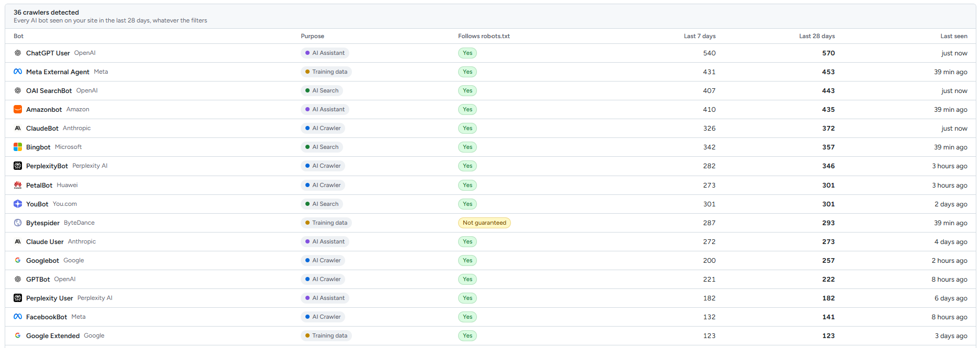Viewport: 980px width, 348px height.
Task: Click AI Crawler tag on ClaudeBot row
Action: point(323,128)
